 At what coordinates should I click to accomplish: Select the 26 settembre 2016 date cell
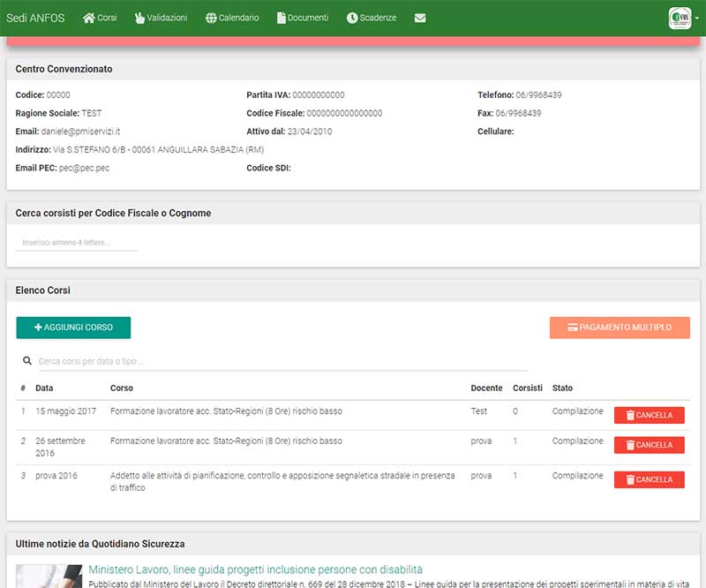point(60,447)
